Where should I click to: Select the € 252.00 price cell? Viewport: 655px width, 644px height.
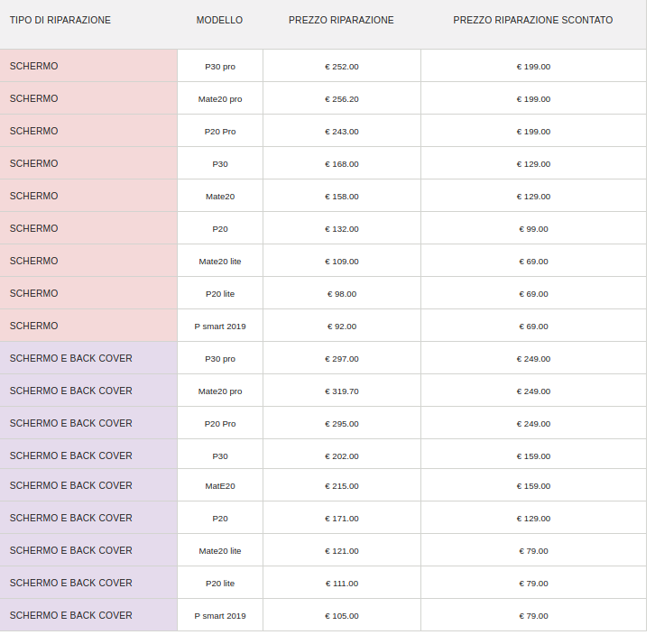[342, 67]
